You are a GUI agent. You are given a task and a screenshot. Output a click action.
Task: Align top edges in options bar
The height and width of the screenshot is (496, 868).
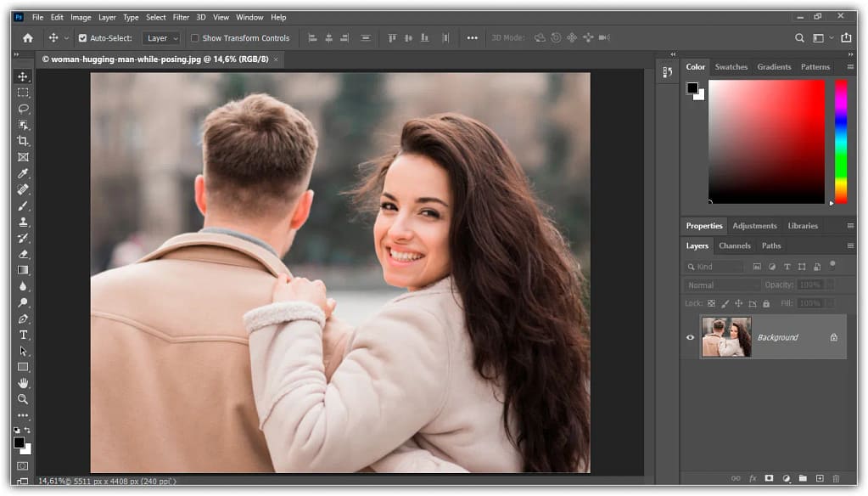click(392, 37)
